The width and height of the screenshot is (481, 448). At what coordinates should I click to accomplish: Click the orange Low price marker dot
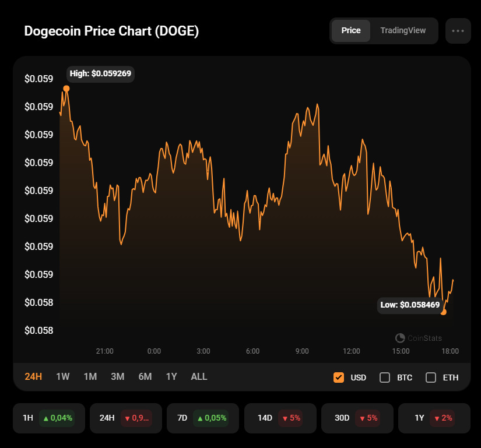pyautogui.click(x=444, y=312)
